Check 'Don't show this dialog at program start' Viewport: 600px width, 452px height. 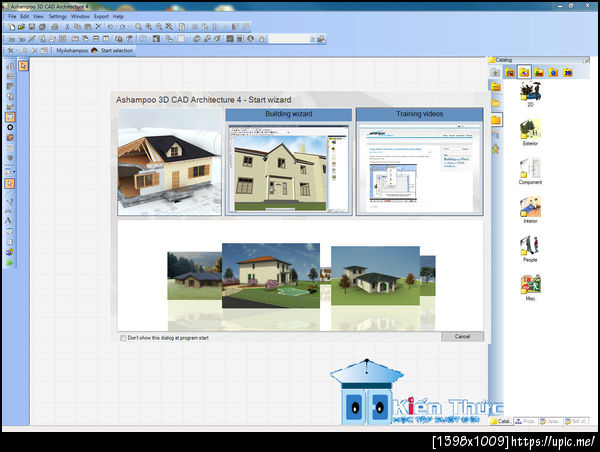(x=123, y=338)
